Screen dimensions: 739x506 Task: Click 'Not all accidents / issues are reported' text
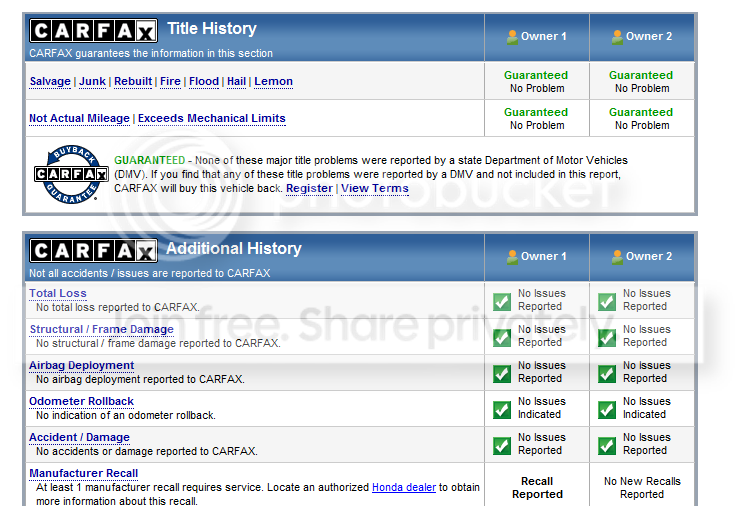click(x=150, y=273)
